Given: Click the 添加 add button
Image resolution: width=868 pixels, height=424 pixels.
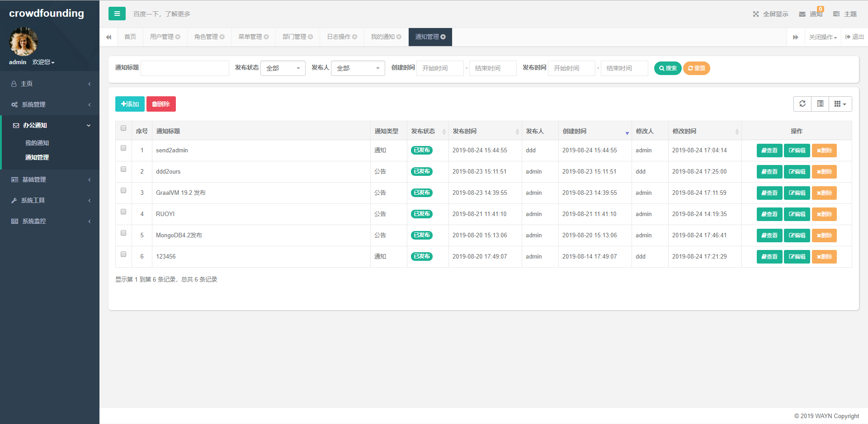Looking at the screenshot, I should coord(130,104).
